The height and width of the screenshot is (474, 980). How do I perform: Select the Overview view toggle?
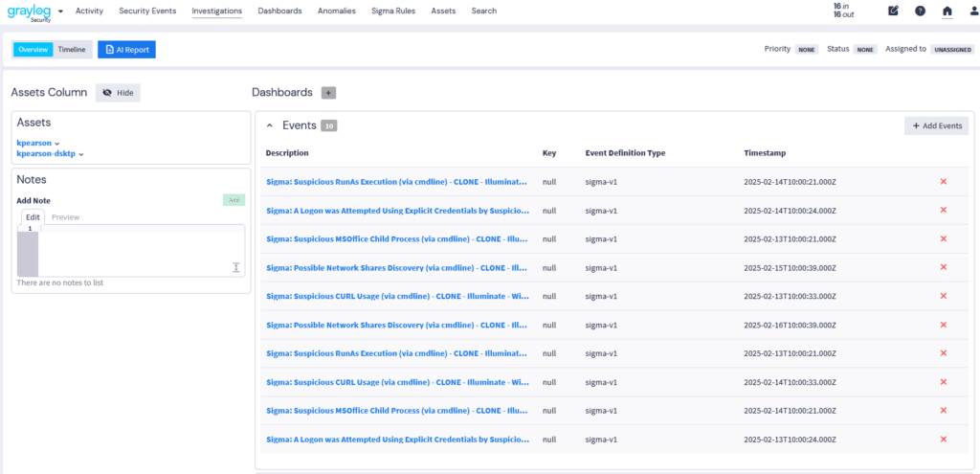point(33,49)
